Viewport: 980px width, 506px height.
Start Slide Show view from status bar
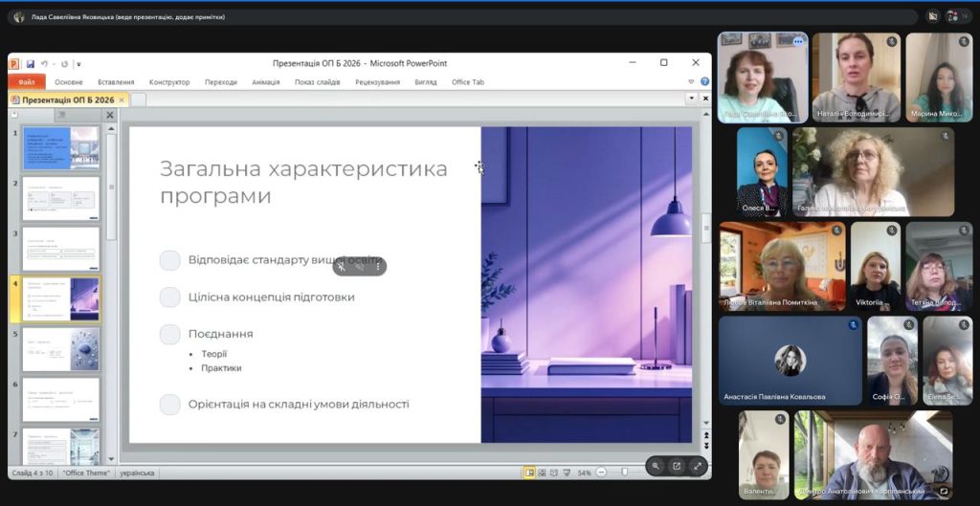pos(568,473)
